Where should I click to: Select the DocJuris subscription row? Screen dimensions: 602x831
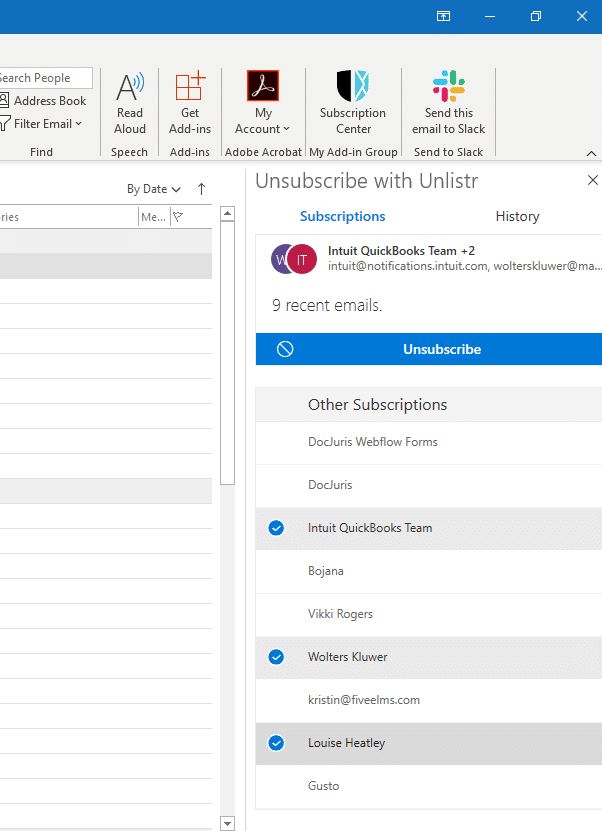click(x=429, y=485)
